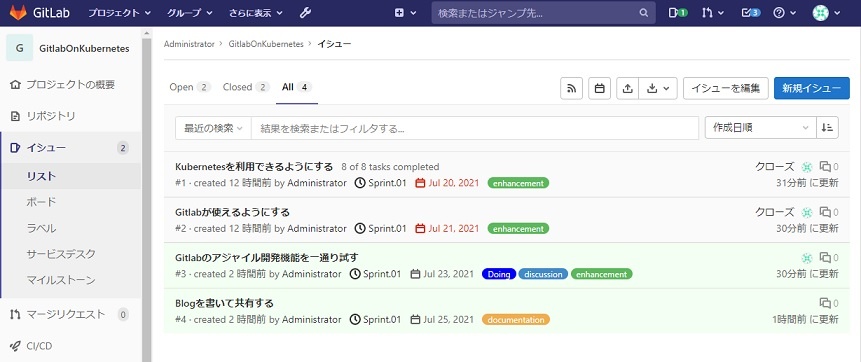Open issue Kubernetesを利用できるようにする
Screen dimensions: 861x362
(x=254, y=166)
